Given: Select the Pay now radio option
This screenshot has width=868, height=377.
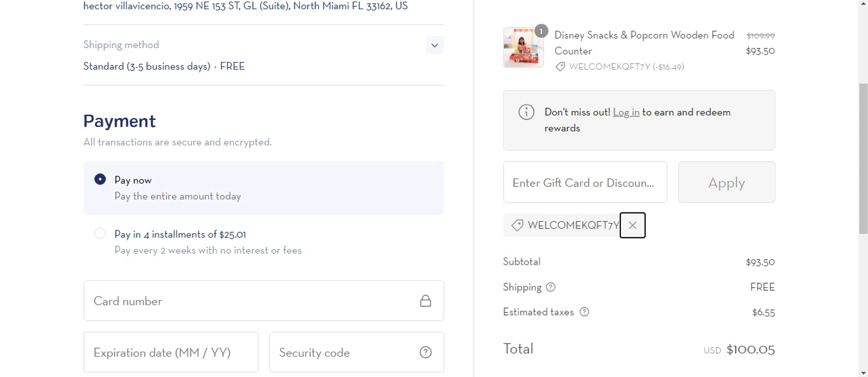Looking at the screenshot, I should click(x=100, y=180).
